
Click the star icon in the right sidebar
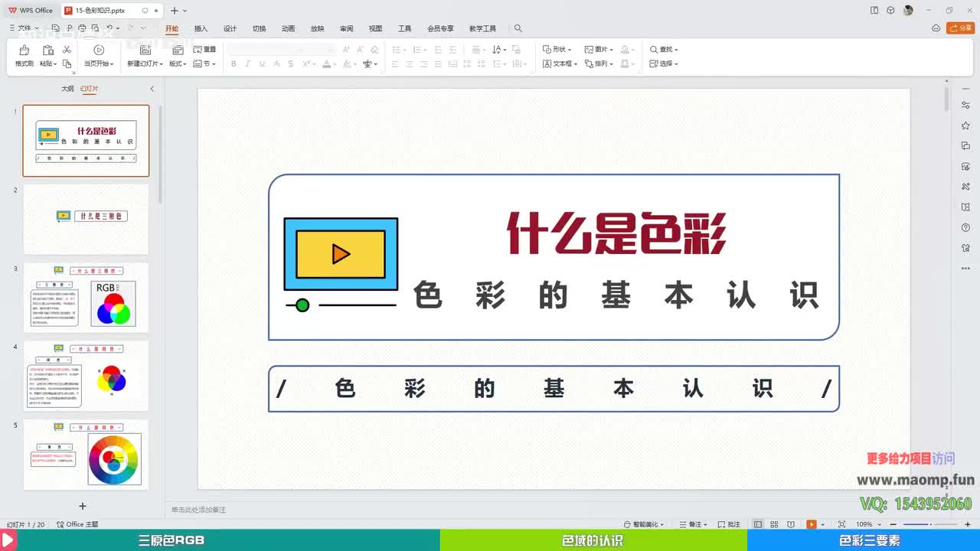tap(965, 126)
